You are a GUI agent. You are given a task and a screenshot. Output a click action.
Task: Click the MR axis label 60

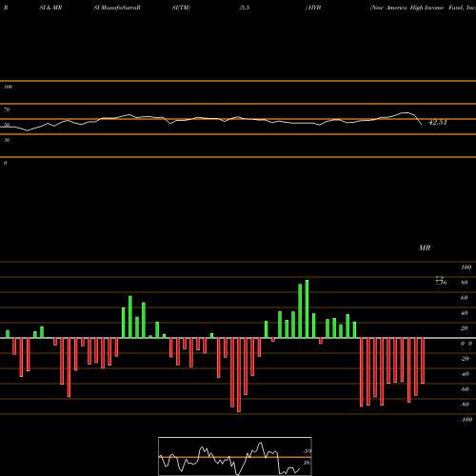[465, 298]
